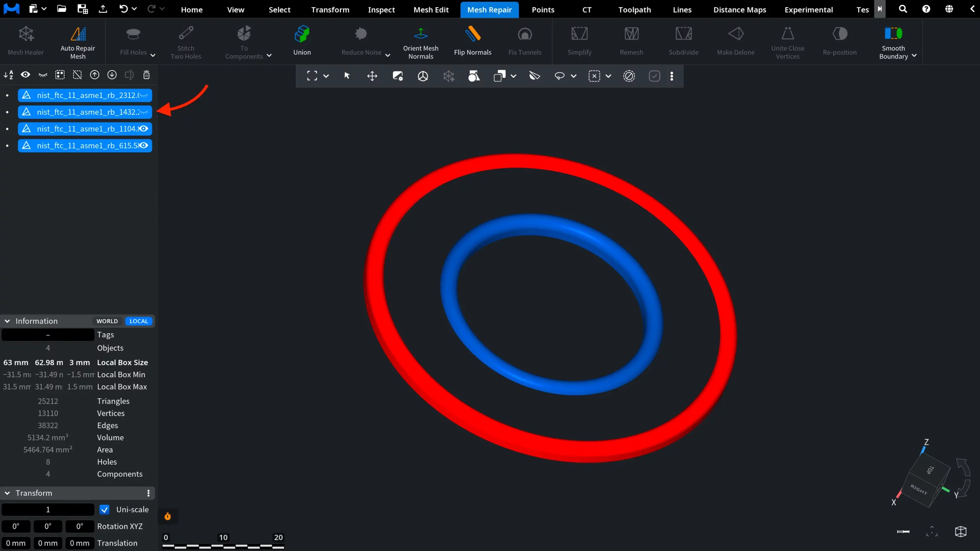This screenshot has width=980, height=551.
Task: Hide the nist_ftc_11_asme1_rb_615 object
Action: pos(144,145)
